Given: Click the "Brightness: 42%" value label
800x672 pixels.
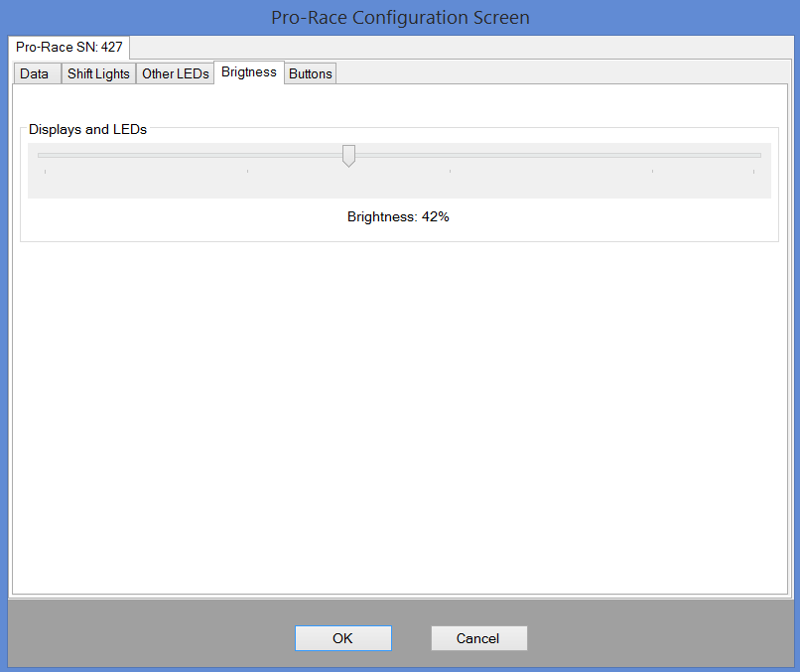Looking at the screenshot, I should [398, 216].
